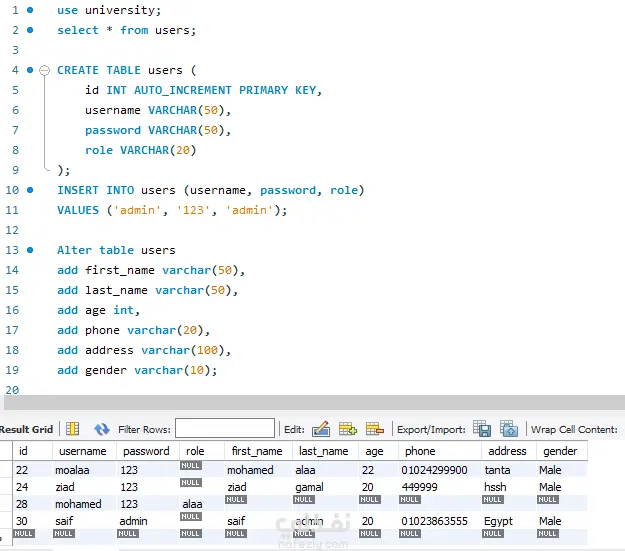Click the 'role VARCHAR(20)' line
Screen dimensions: 625x551
tap(140, 150)
